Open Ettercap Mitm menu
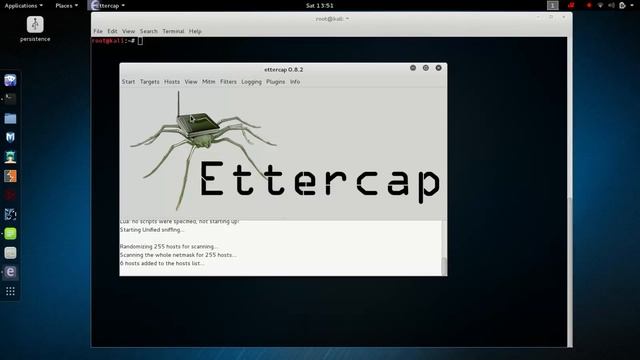640x360 pixels. [x=208, y=82]
